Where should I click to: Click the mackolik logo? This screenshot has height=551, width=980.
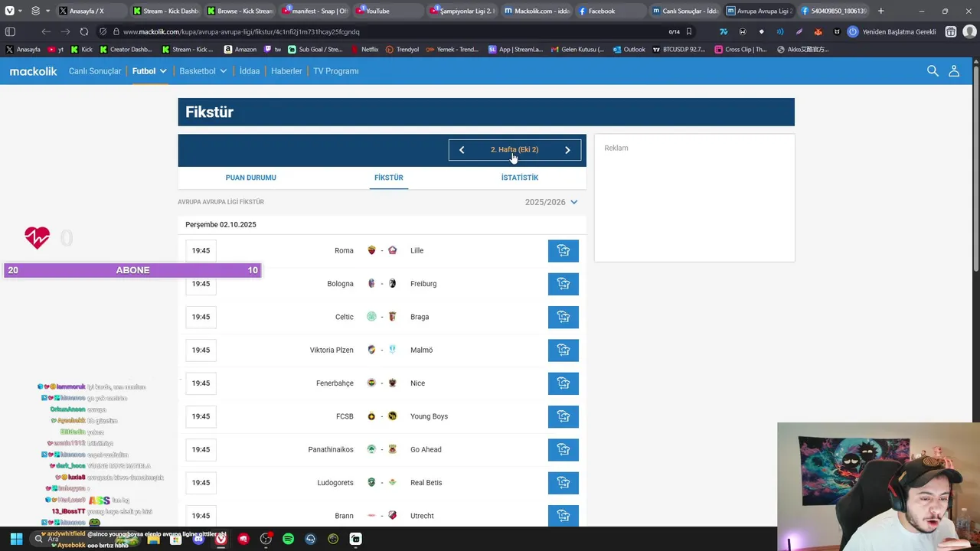coord(33,71)
